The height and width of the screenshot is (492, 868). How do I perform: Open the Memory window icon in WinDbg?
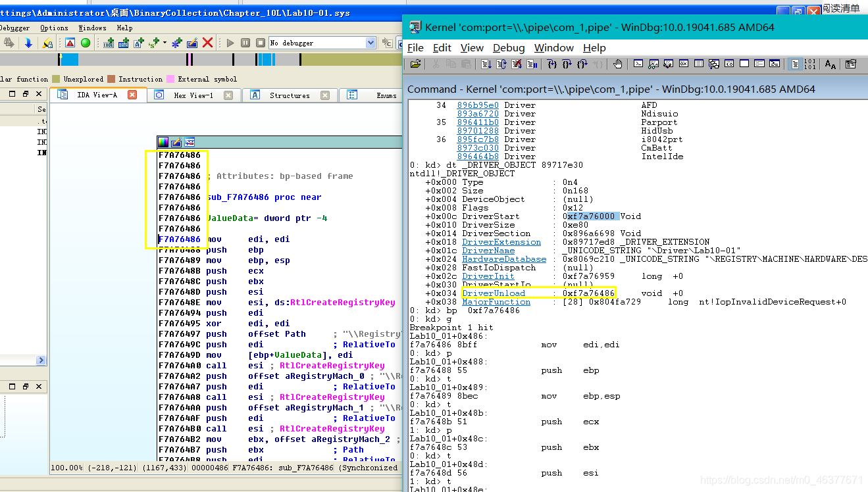pos(699,64)
